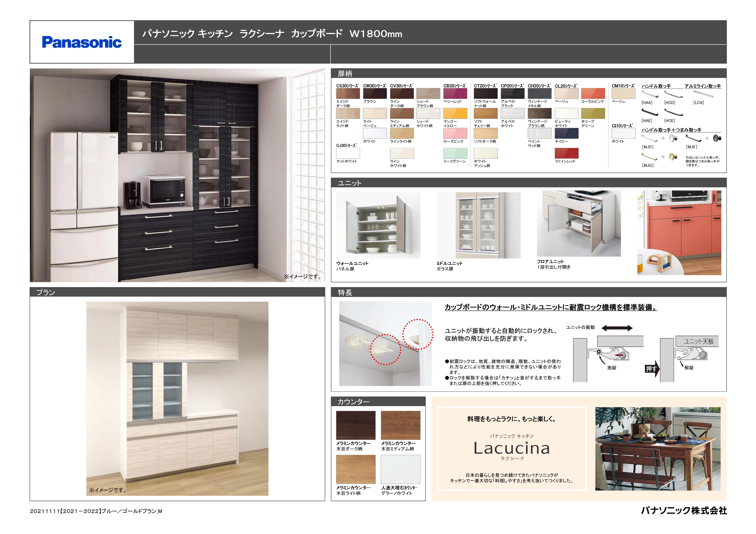Image resolution: width=756 pixels, height=534 pixels.
Task: Pick the ネイビー swatch
Action: [x=567, y=133]
